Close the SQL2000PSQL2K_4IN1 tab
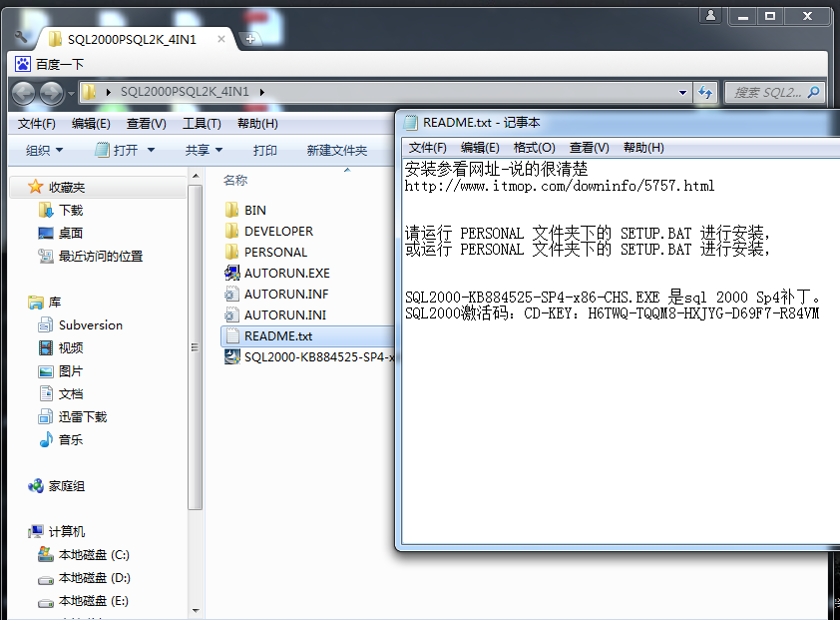This screenshot has width=840, height=620. coord(221,39)
